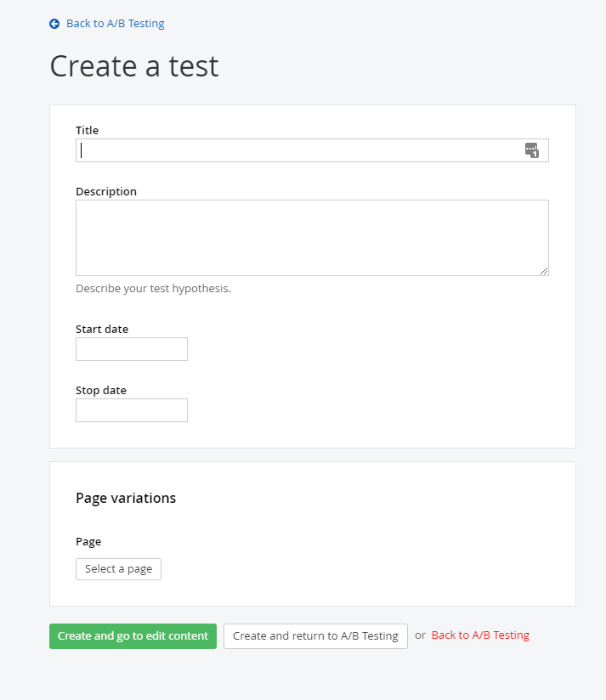Viewport: 606px width, 700px height.
Task: Use the top "Back to A/B Testing" link
Action: (115, 23)
